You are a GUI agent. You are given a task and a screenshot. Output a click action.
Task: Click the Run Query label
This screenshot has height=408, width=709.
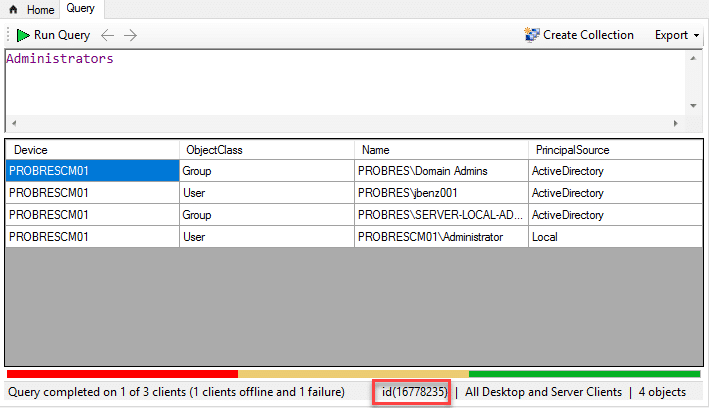(x=62, y=35)
